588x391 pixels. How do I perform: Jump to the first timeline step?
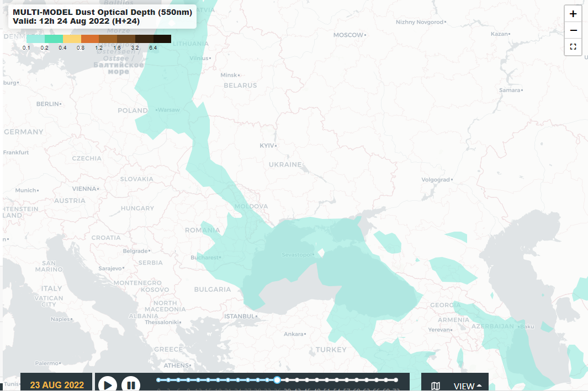(x=158, y=379)
